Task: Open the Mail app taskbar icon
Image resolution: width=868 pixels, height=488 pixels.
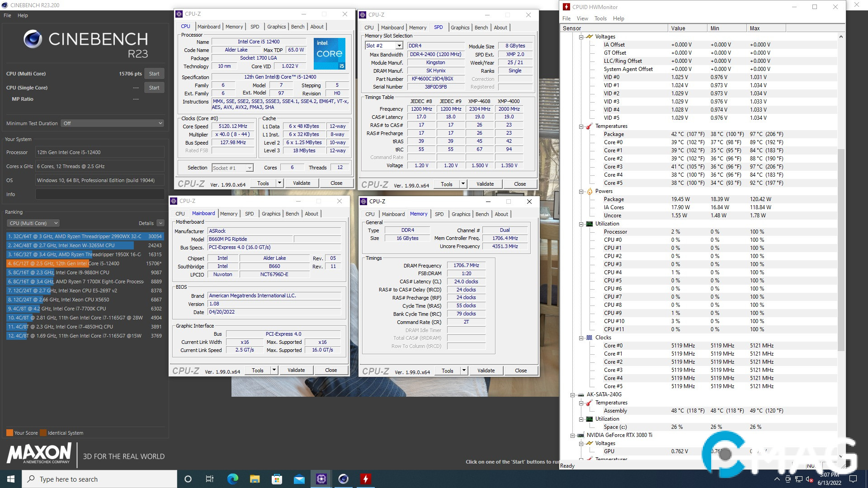Action: (299, 479)
